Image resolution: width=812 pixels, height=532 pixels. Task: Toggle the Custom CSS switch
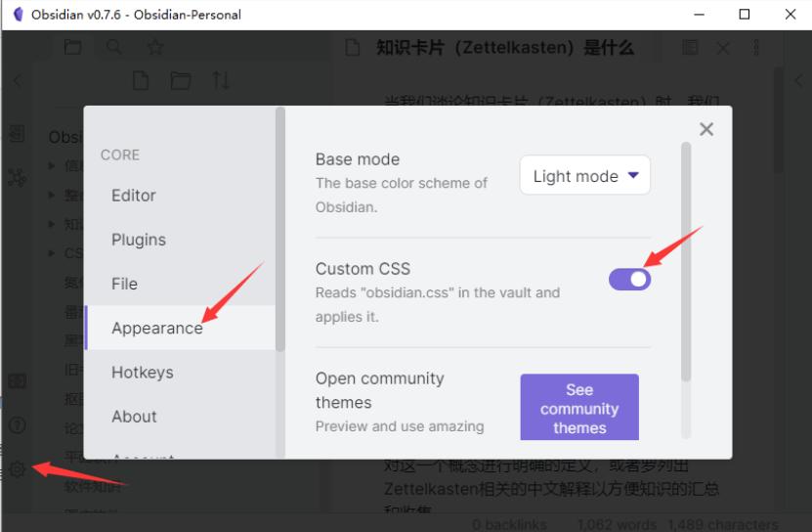coord(629,279)
